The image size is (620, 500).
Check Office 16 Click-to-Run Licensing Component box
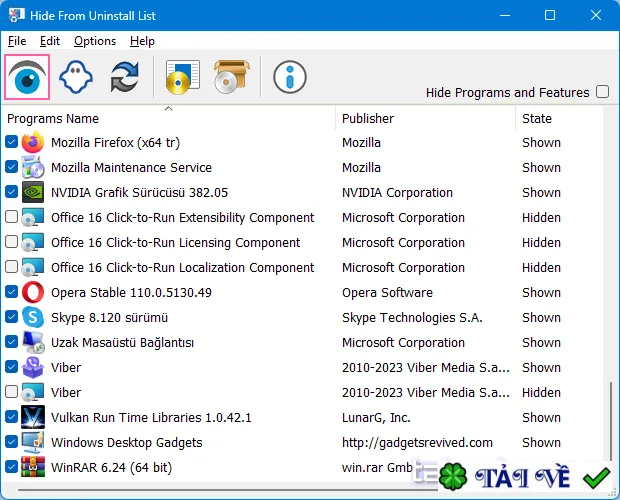click(x=11, y=242)
